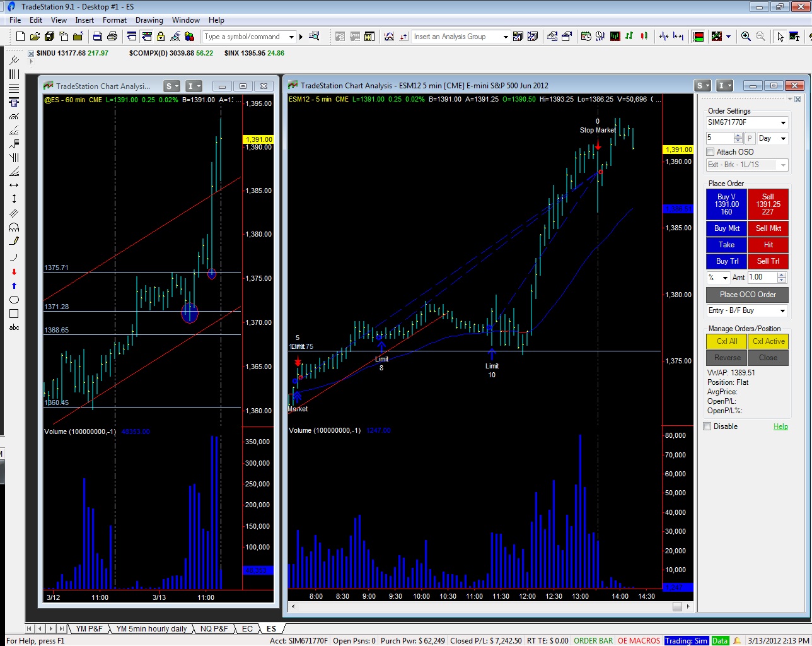812x646 pixels.
Task: Open the Day order duration dropdown
Action: [783, 138]
